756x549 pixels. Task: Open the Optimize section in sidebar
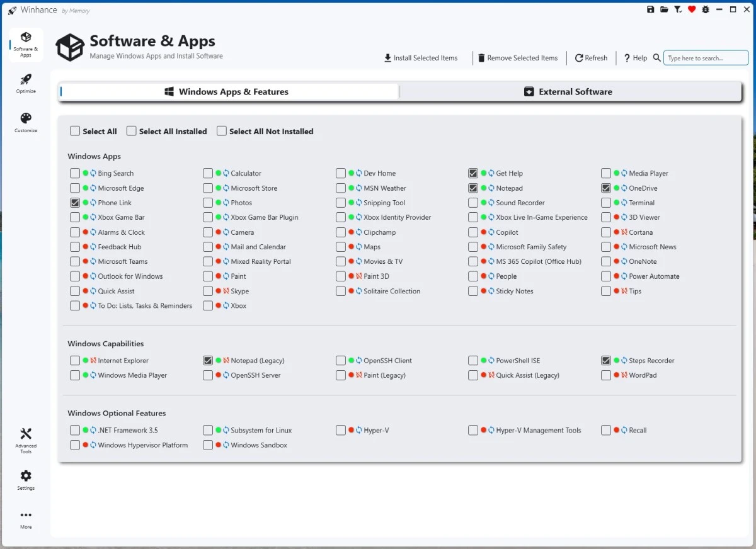pyautogui.click(x=26, y=83)
